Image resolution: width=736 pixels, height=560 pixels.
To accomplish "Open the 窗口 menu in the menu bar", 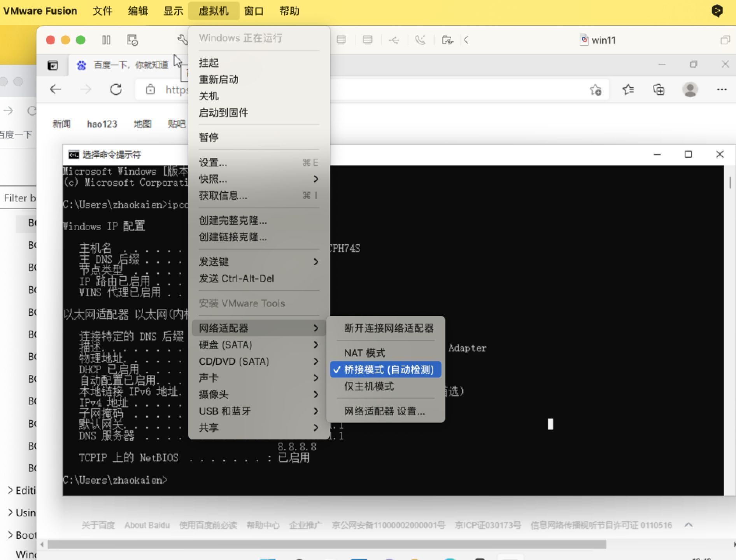I will click(x=254, y=10).
